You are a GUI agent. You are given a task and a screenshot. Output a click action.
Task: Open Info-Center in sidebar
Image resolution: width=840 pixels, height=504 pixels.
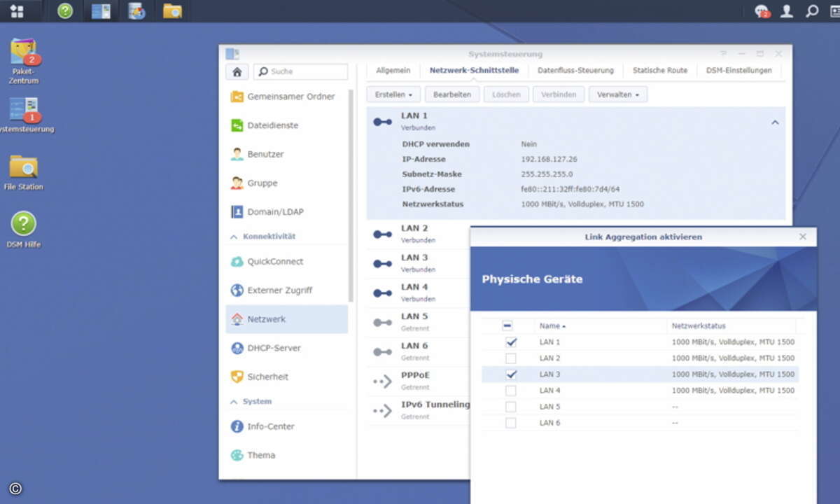(x=286, y=426)
